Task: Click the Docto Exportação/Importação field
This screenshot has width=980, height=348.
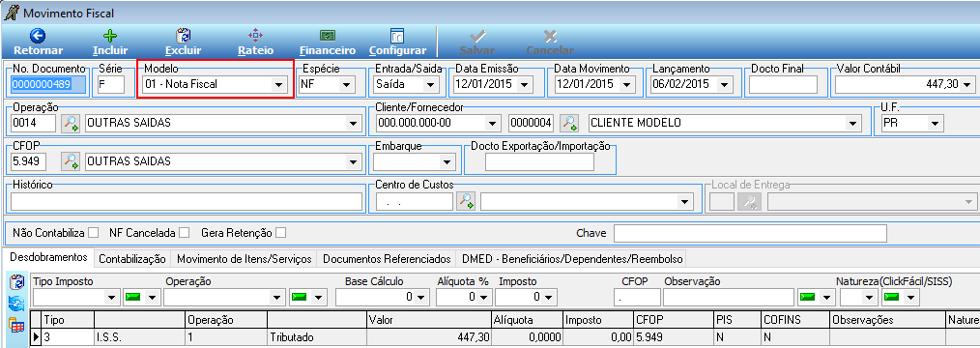Action: [539, 161]
